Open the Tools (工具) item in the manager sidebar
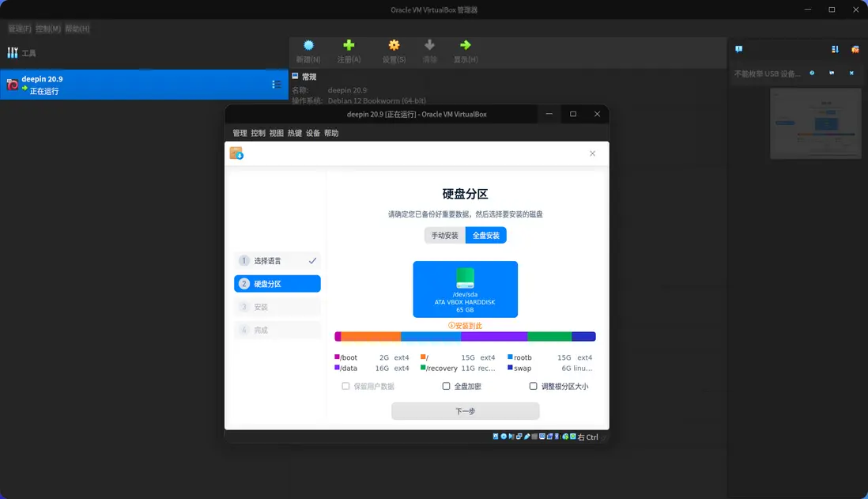The width and height of the screenshot is (868, 499). coord(21,53)
